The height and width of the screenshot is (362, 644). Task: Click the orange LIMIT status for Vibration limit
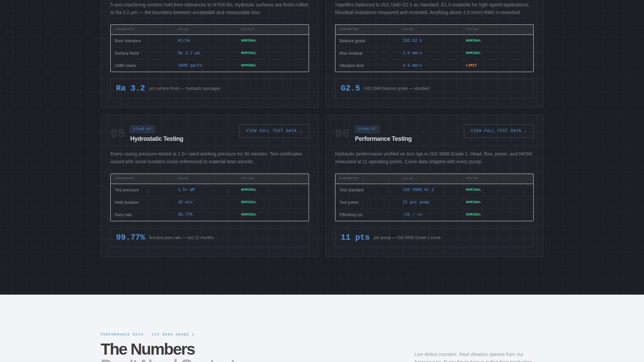[472, 65]
